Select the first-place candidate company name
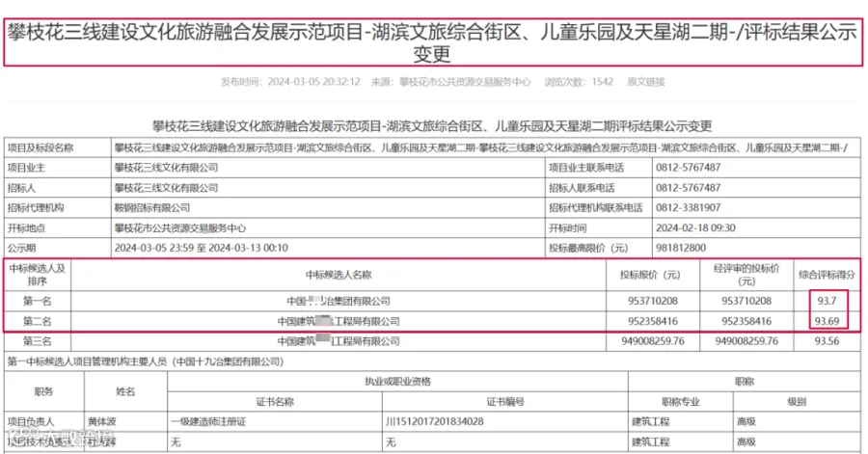 [x=339, y=301]
